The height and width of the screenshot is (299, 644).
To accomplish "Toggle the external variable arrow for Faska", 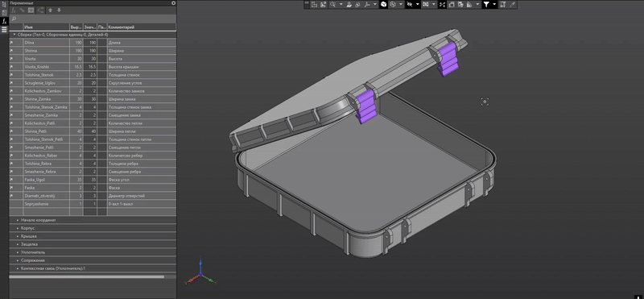I will tap(11, 188).
